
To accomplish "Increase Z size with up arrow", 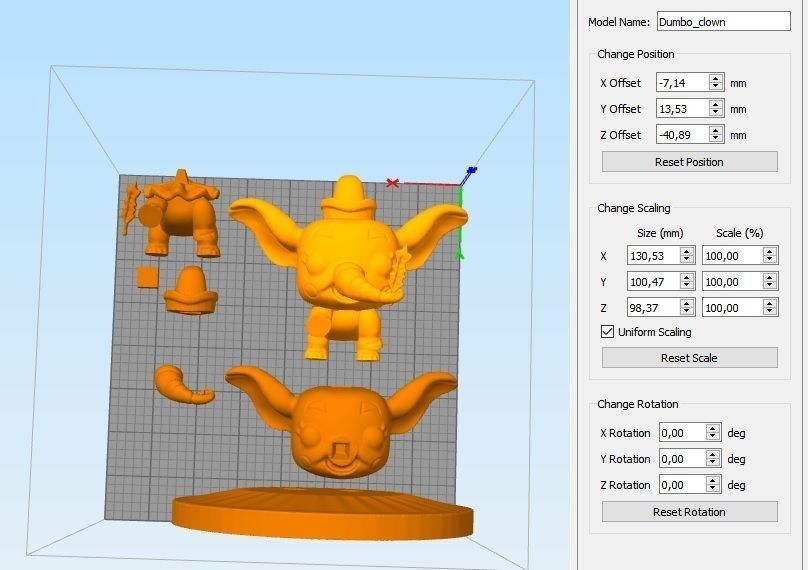I will coord(687,304).
